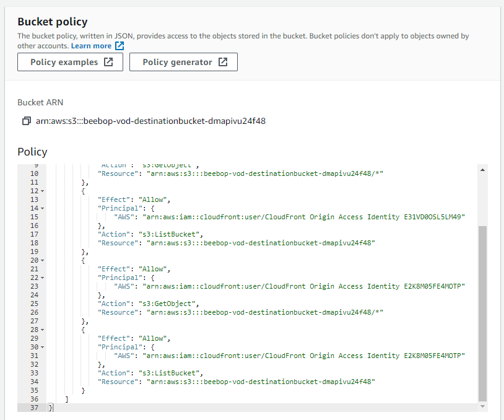Place cursor on the line 10 Resource value

tap(264, 174)
